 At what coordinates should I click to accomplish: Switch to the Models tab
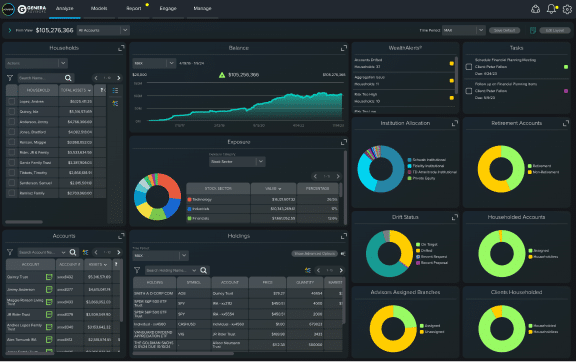tap(99, 8)
